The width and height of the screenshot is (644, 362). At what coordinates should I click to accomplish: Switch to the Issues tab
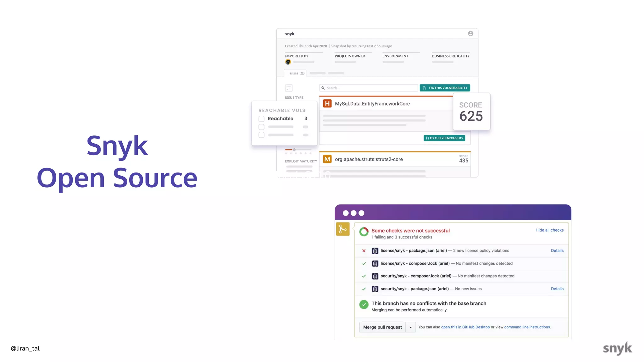(x=295, y=73)
